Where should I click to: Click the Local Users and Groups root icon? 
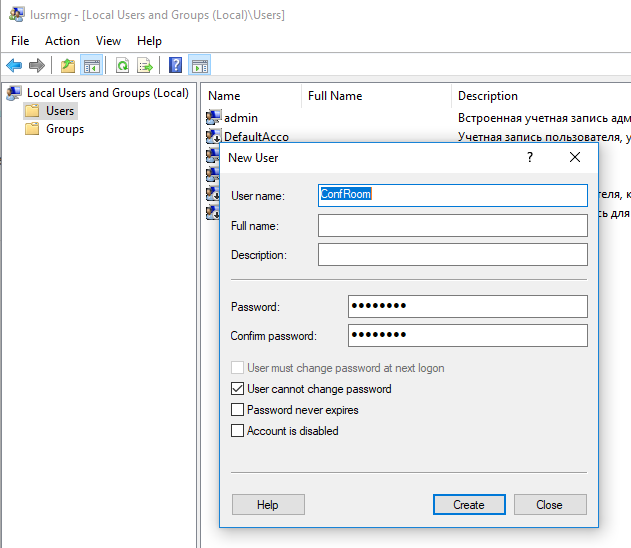click(x=14, y=93)
